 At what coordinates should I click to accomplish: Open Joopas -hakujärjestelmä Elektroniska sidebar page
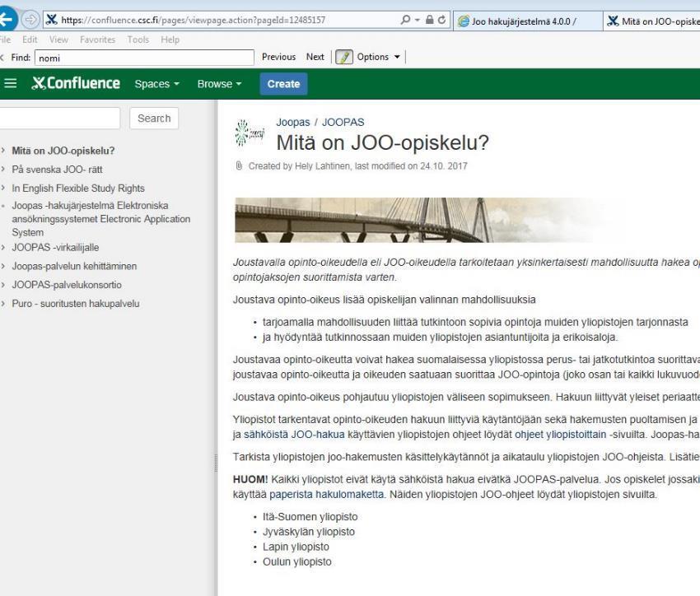click(101, 219)
